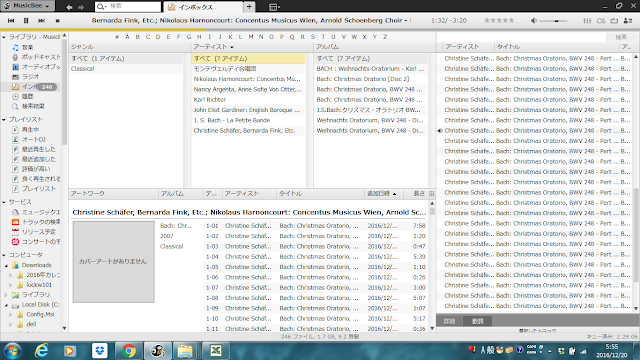Viewport: 640px width, 360px height.
Task: Skip to the previous track
Action: (11, 20)
